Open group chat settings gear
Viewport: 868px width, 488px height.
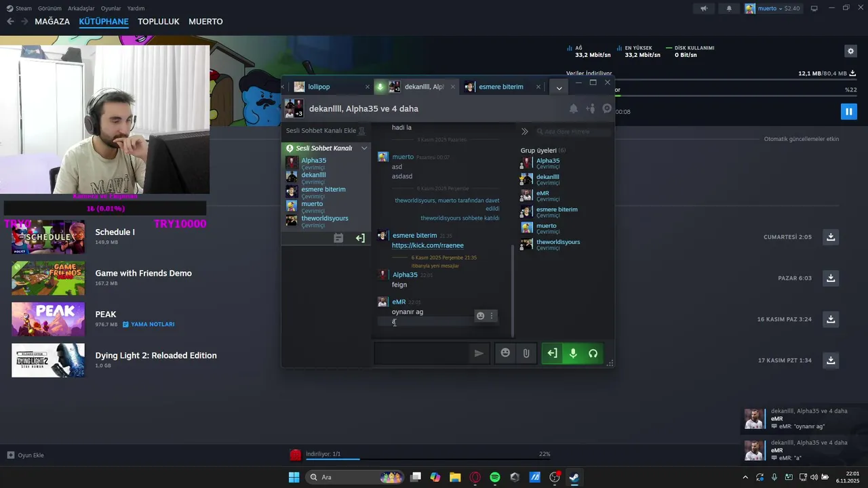point(607,108)
